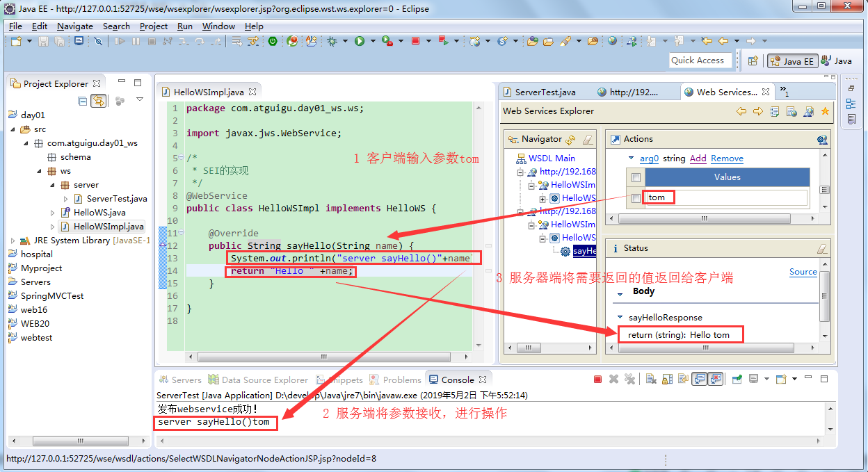868x472 pixels.
Task: Switch to Java perspective
Action: pyautogui.click(x=836, y=61)
